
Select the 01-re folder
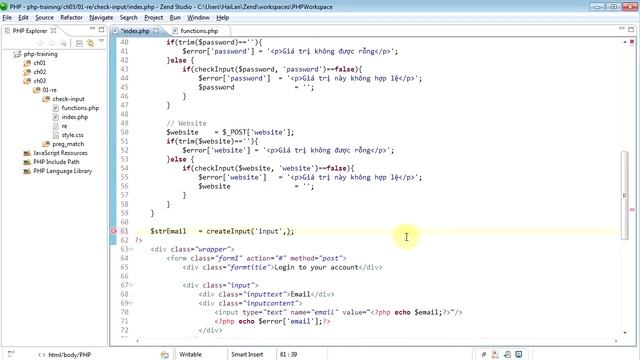pos(49,90)
